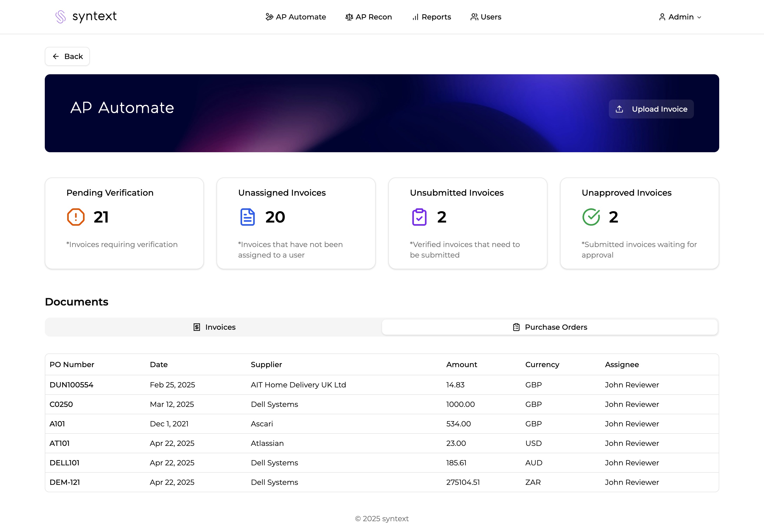
Task: Click the green Unapproved Invoices checkmark icon
Action: (591, 217)
